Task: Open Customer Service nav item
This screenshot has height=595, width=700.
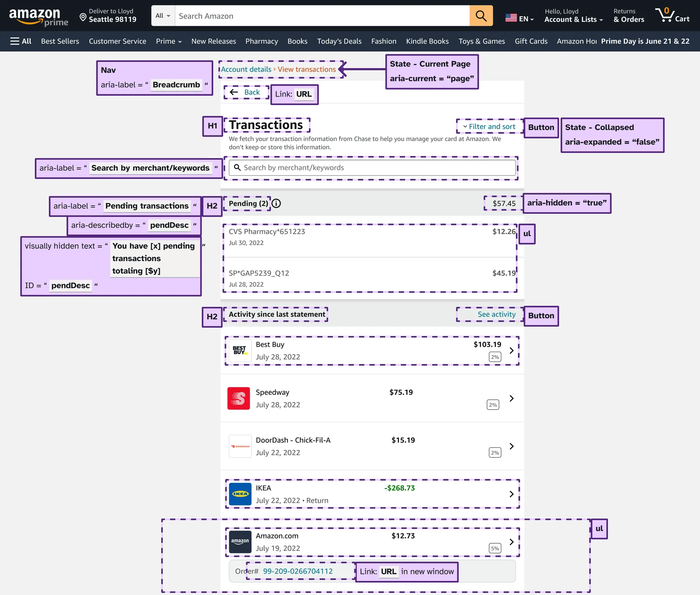Action: (x=117, y=41)
